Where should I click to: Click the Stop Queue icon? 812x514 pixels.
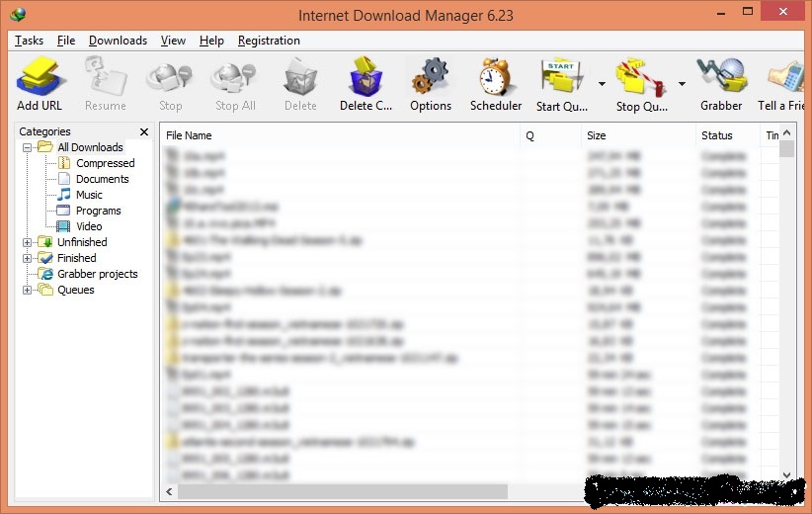click(x=641, y=77)
